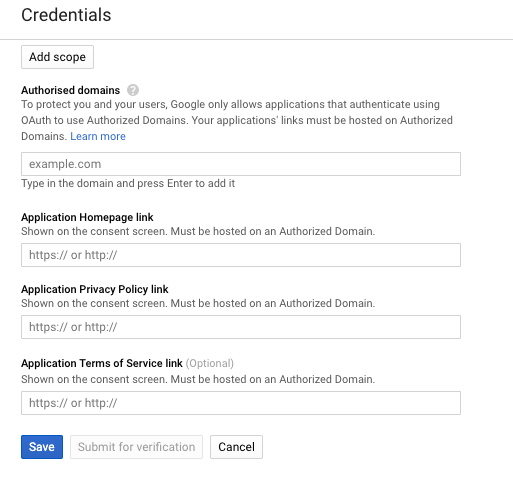Open the Learn more link

click(x=98, y=136)
